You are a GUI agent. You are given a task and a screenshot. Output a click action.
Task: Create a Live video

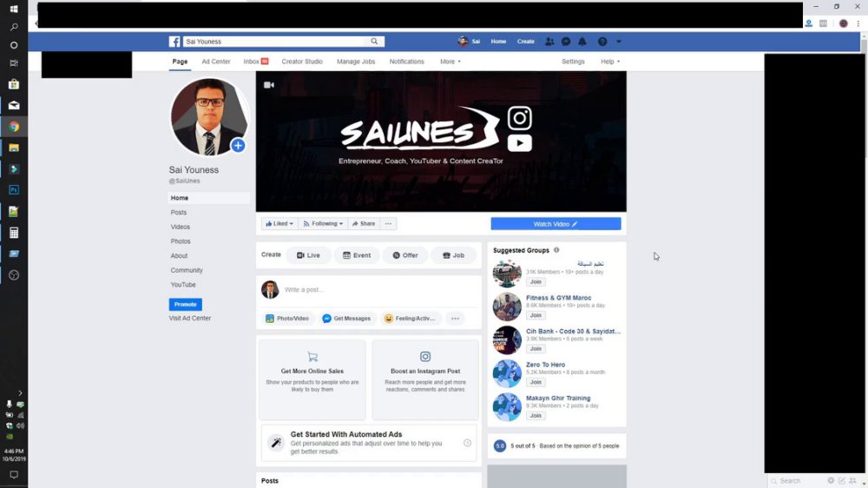point(308,255)
